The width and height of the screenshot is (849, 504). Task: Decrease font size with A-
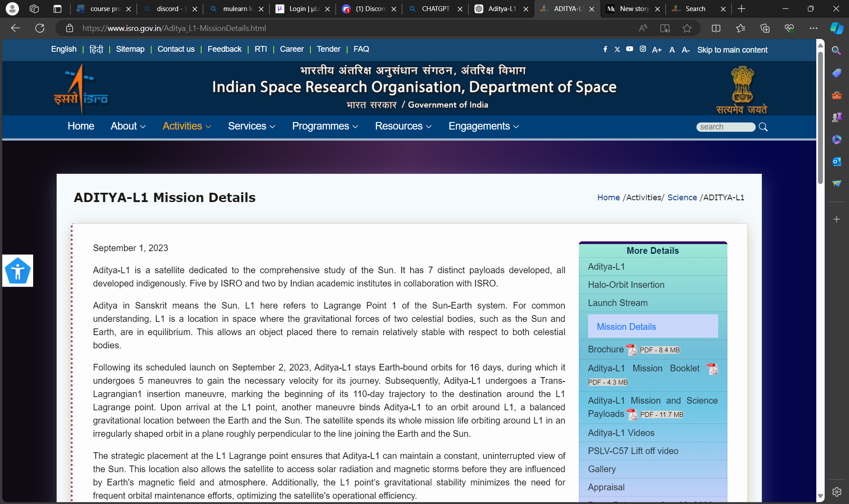686,50
